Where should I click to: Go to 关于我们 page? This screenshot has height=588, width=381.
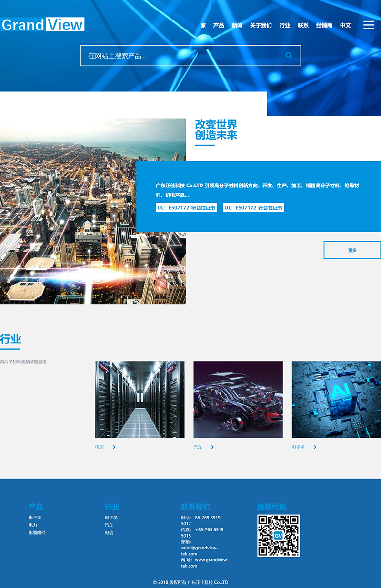pyautogui.click(x=261, y=26)
